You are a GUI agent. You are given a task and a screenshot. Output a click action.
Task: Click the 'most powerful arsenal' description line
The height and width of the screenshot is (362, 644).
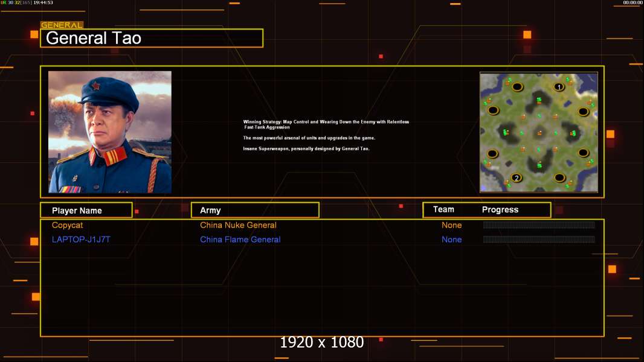[309, 138]
